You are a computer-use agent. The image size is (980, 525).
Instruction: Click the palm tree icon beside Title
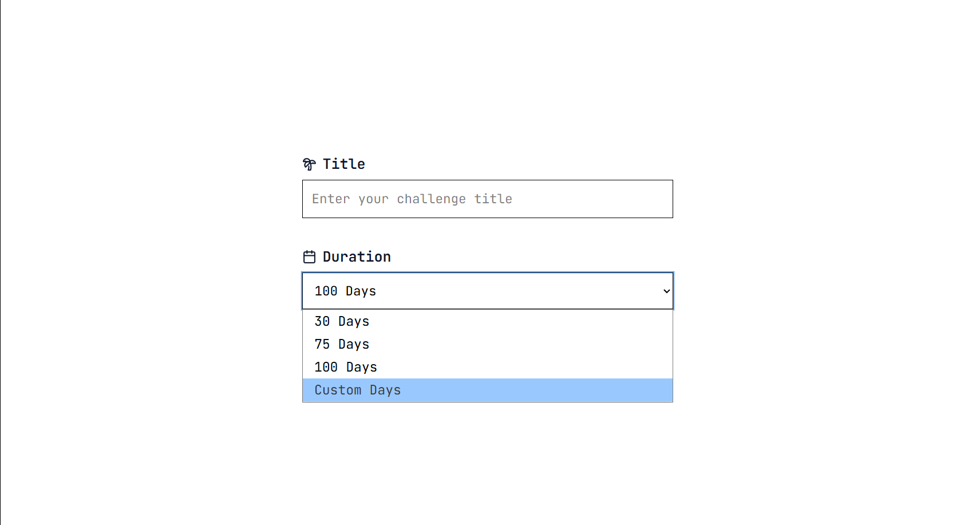[x=309, y=164]
